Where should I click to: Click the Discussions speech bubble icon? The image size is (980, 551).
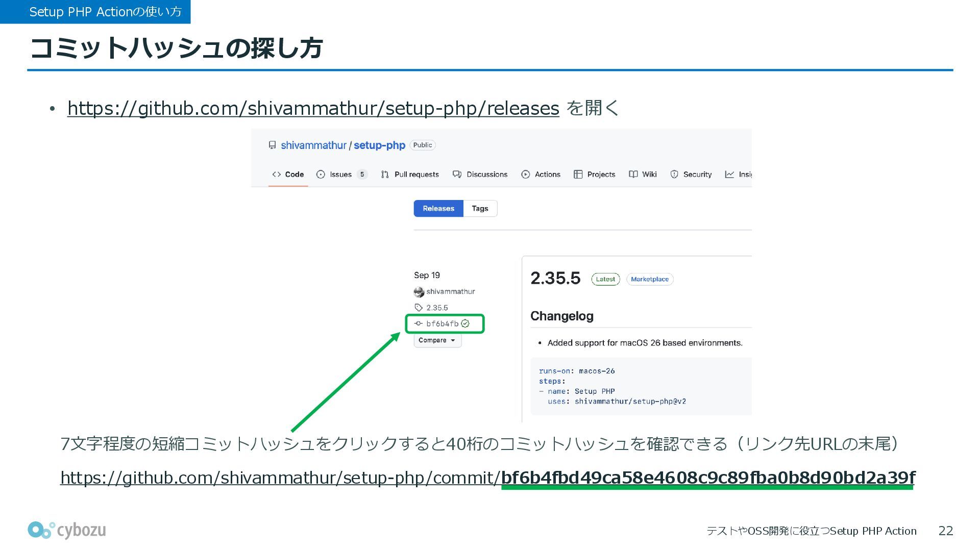point(457,174)
